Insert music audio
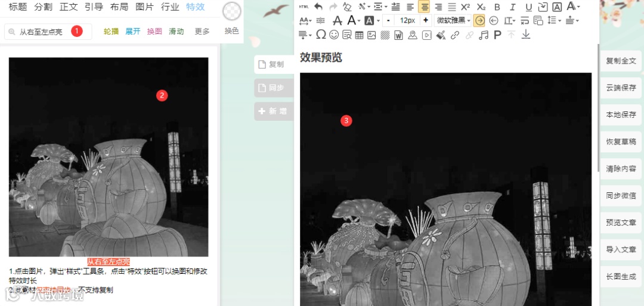This screenshot has height=306, width=644. (484, 35)
